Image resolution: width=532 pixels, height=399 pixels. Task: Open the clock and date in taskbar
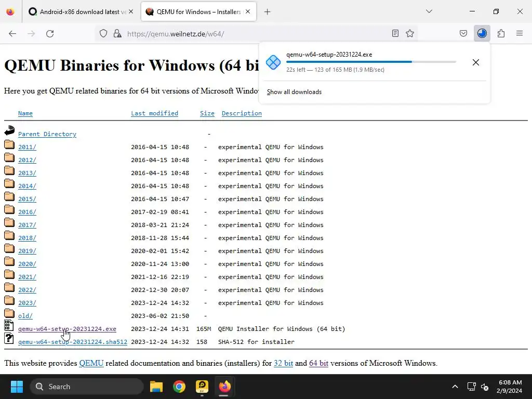(x=510, y=387)
